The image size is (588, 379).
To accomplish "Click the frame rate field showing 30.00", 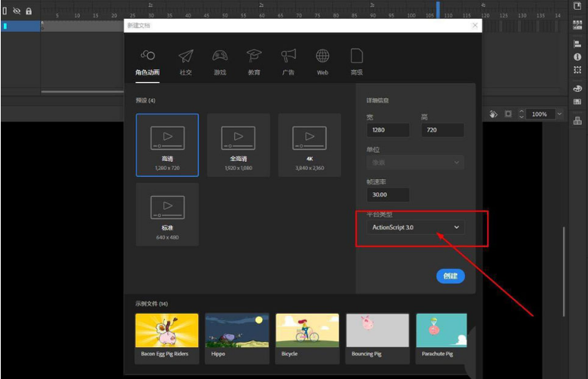I will click(387, 194).
